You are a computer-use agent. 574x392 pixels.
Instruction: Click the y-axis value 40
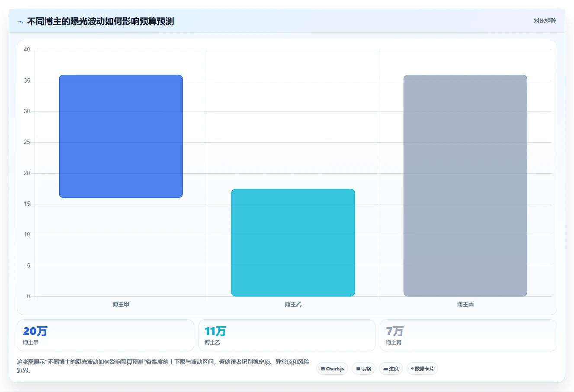[27, 50]
